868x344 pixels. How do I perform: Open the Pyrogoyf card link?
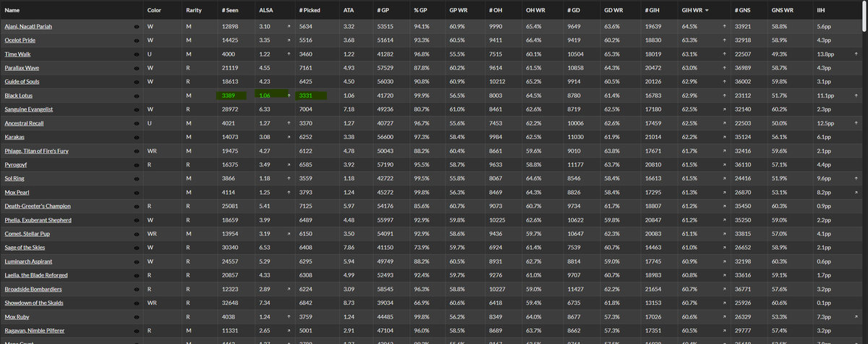[x=16, y=164]
